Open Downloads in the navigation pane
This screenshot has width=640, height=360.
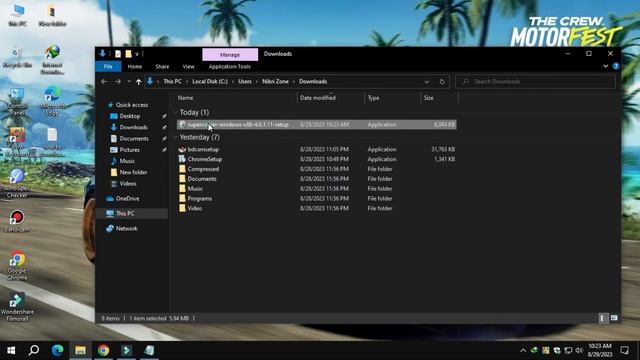[133, 127]
